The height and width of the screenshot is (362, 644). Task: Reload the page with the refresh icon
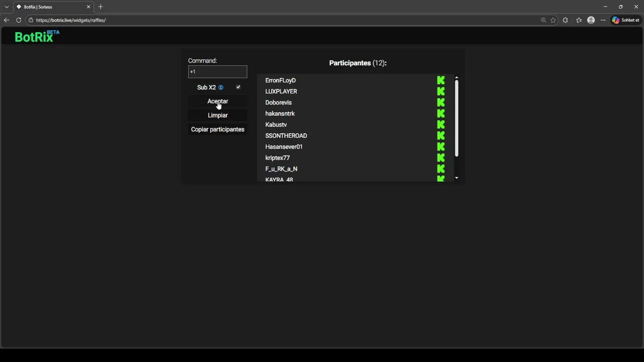pos(19,20)
